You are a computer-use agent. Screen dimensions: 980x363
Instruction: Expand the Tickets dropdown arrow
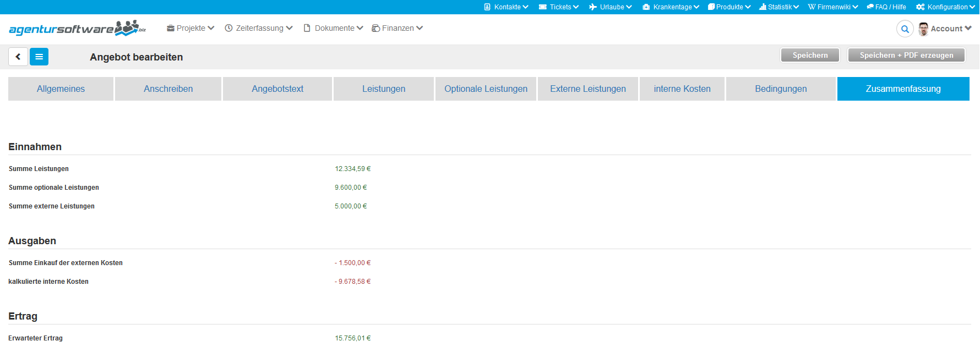tap(576, 7)
